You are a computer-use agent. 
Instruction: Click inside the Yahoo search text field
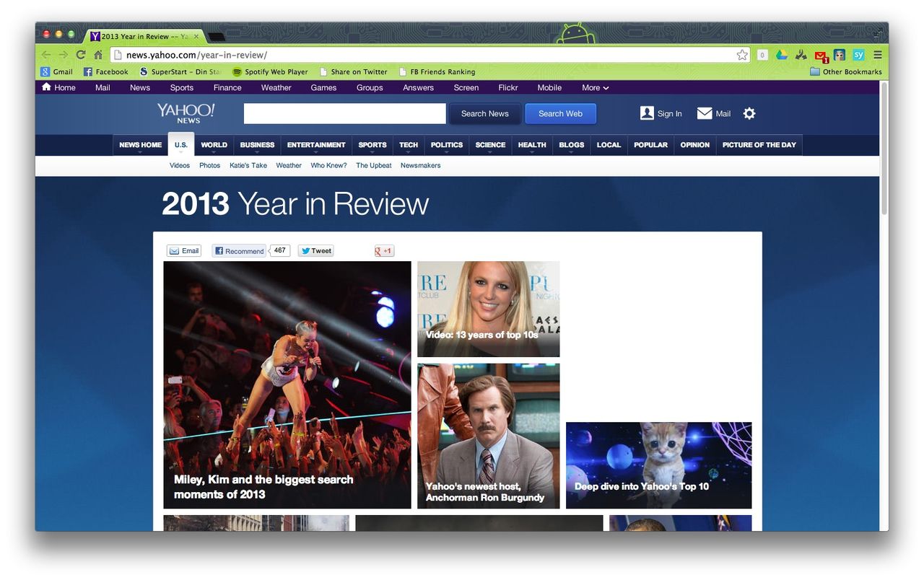point(344,113)
